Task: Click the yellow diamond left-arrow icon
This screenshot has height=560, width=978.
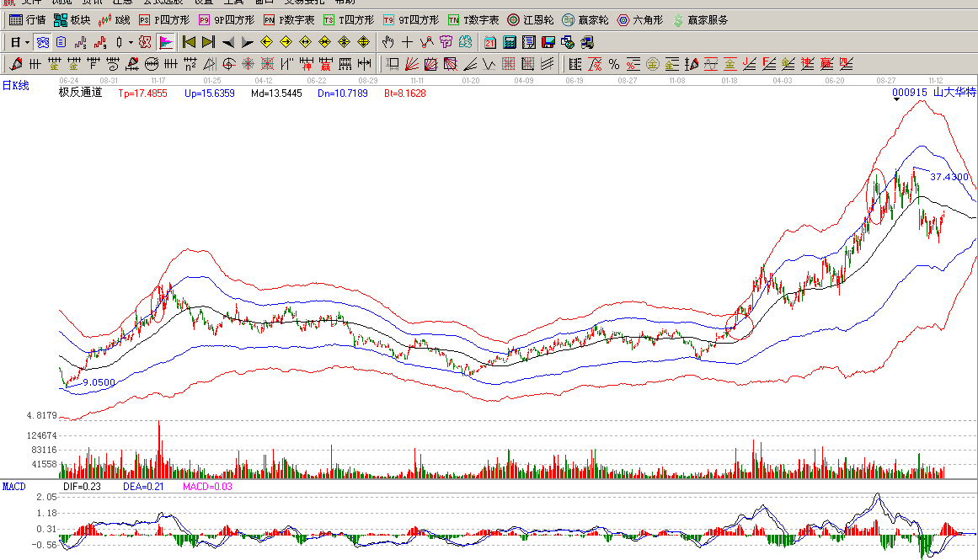Action: pyautogui.click(x=266, y=42)
